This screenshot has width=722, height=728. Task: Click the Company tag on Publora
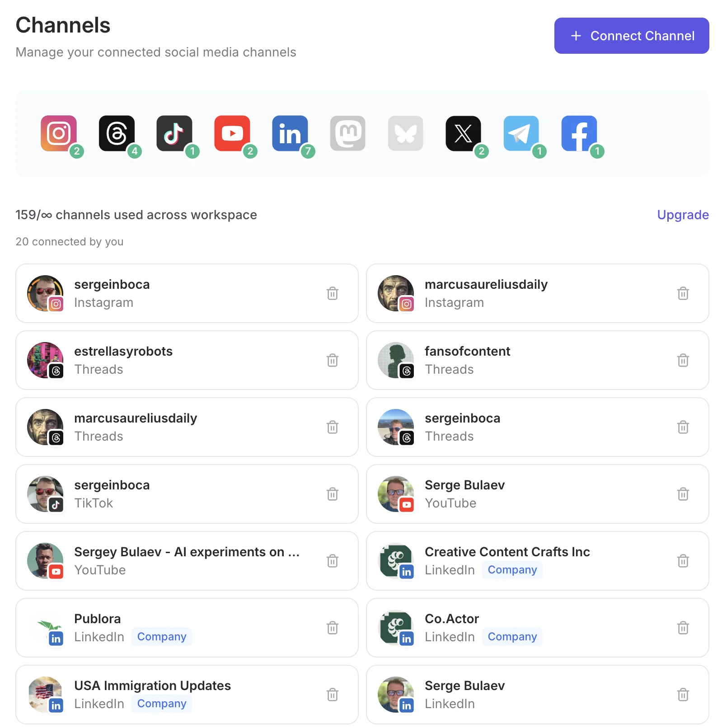point(162,637)
